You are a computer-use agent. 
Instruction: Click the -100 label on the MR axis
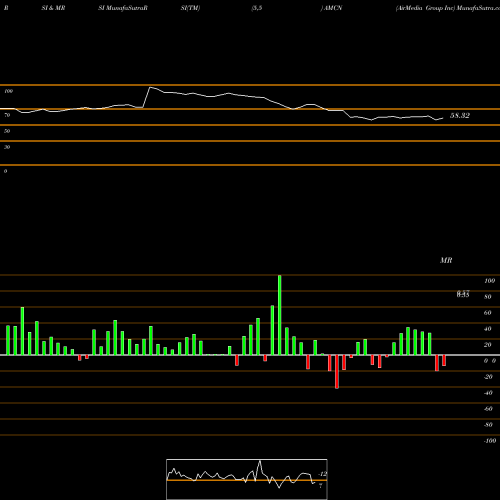pos(489,441)
